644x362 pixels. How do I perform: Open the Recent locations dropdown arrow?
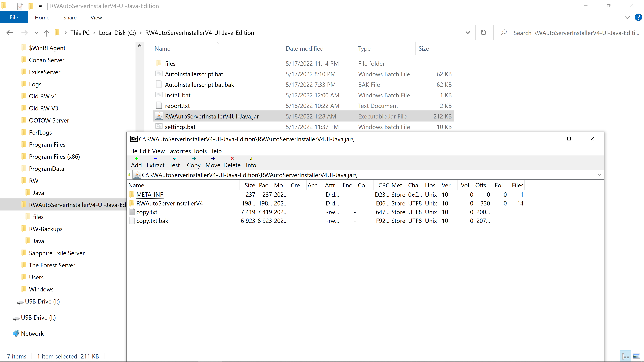click(36, 33)
